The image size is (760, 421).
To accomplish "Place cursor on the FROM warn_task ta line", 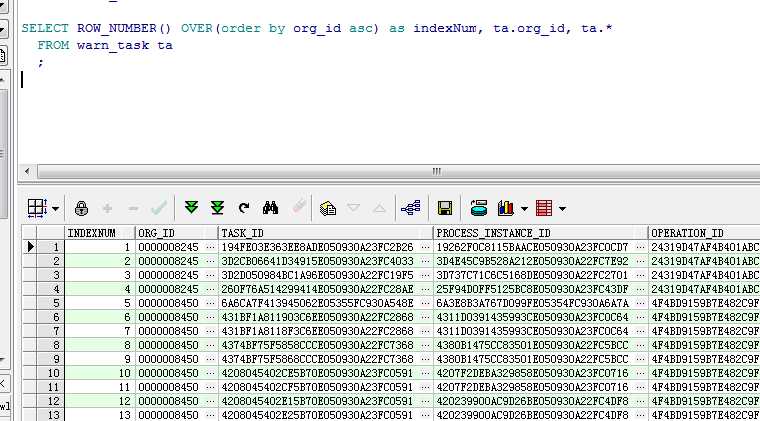I will coord(105,46).
